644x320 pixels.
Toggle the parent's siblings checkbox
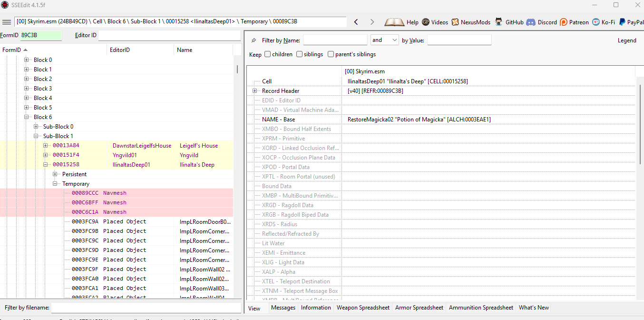pyautogui.click(x=331, y=54)
